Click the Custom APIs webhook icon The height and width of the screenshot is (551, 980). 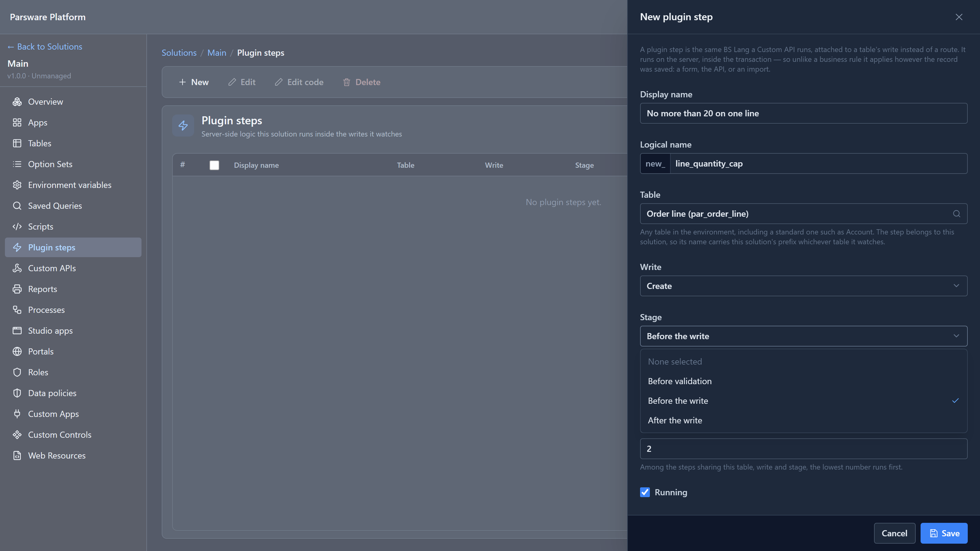pos(17,268)
